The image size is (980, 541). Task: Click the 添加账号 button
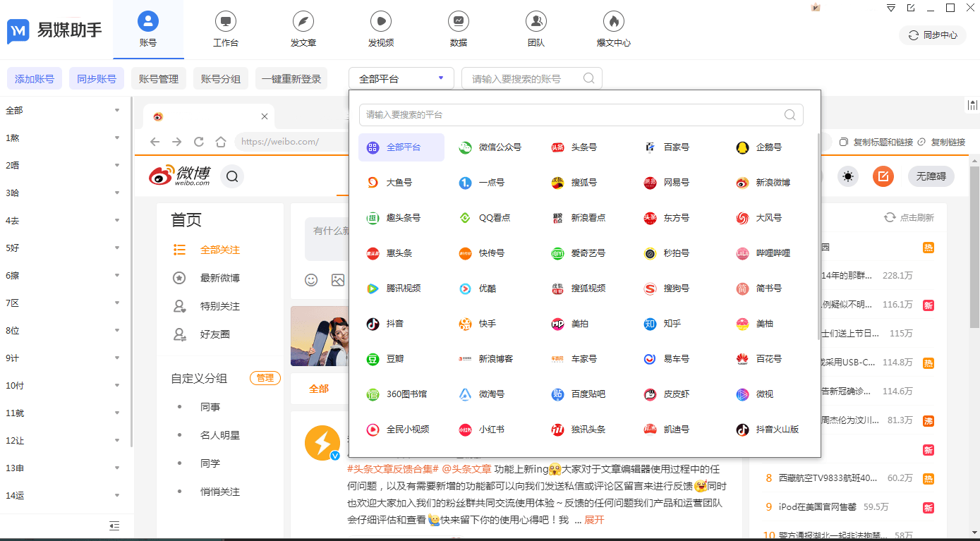tap(34, 78)
